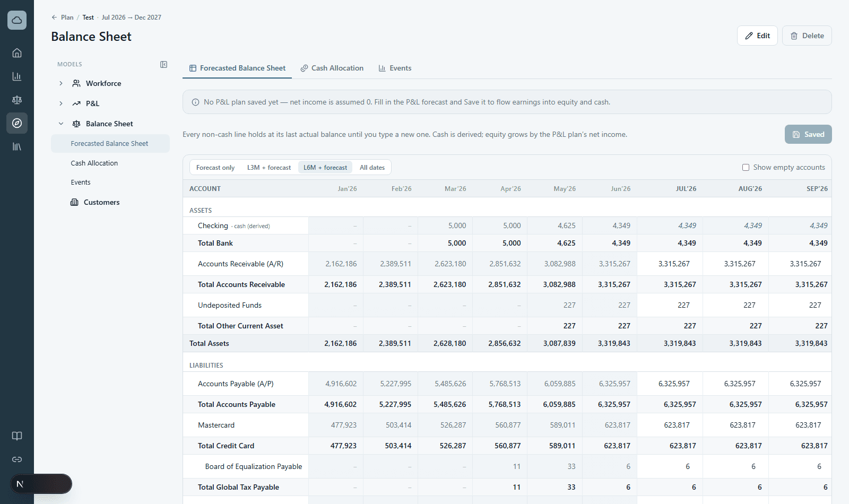Click the Balance Sheet scales icon
Screen dimensions: 849x504
[76, 124]
